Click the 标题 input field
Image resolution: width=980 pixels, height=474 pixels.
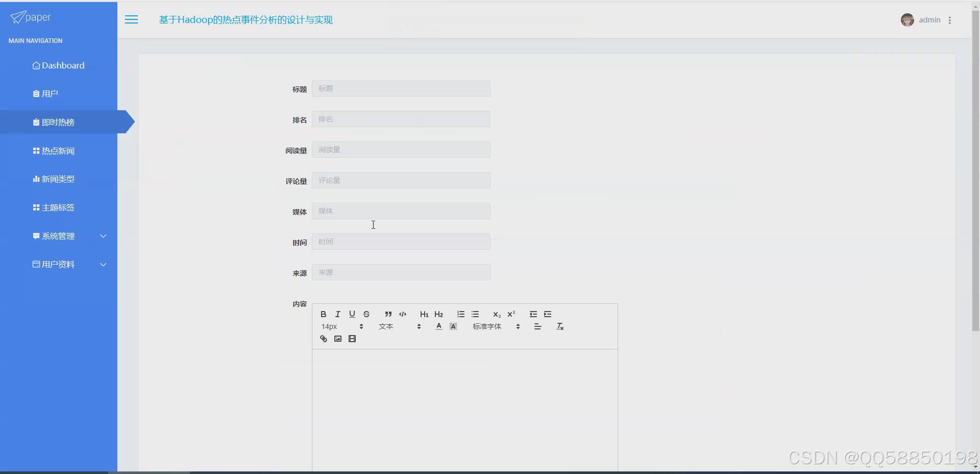(x=401, y=88)
